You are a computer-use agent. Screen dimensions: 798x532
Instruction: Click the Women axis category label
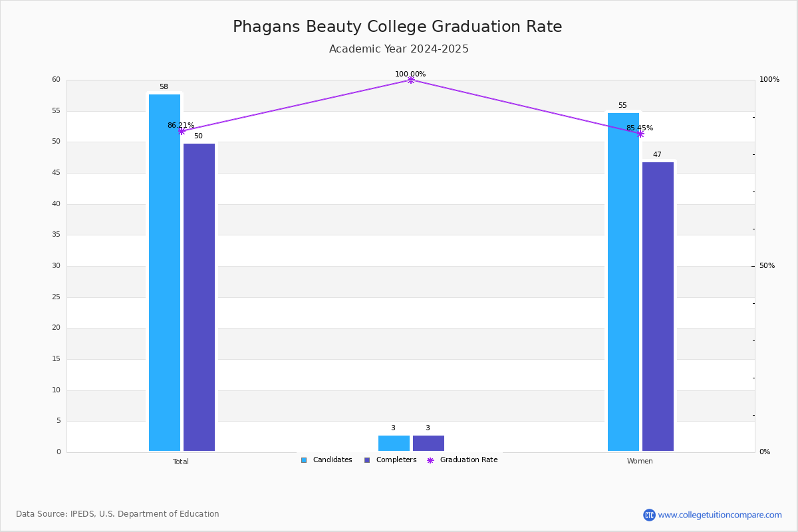pyautogui.click(x=640, y=462)
